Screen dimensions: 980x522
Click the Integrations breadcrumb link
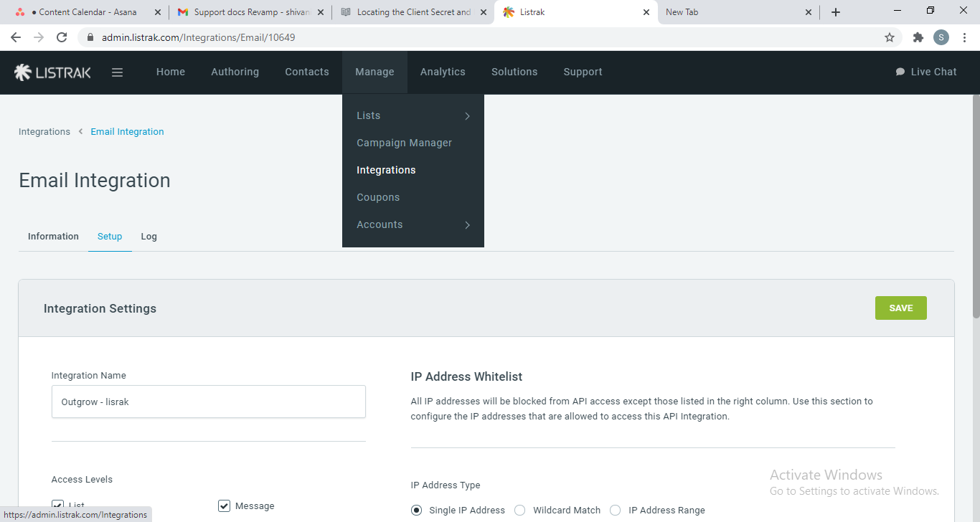(x=44, y=132)
